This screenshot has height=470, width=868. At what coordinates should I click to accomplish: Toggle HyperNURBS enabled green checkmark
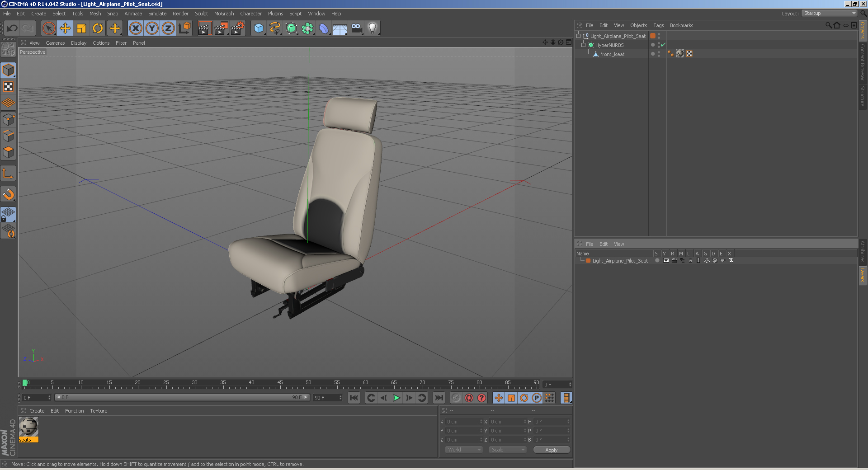click(663, 45)
